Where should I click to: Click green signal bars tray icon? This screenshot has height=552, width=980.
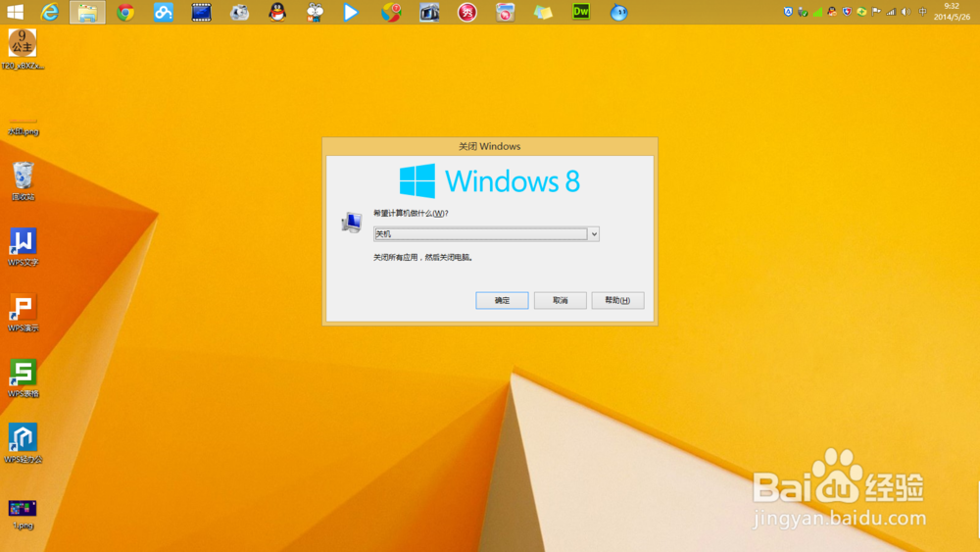pyautogui.click(x=817, y=12)
